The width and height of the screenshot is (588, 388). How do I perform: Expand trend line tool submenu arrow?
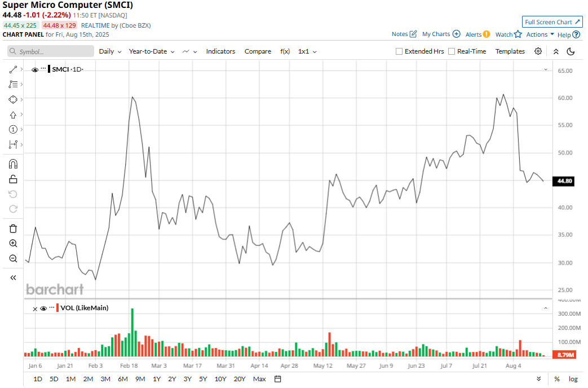(x=22, y=69)
